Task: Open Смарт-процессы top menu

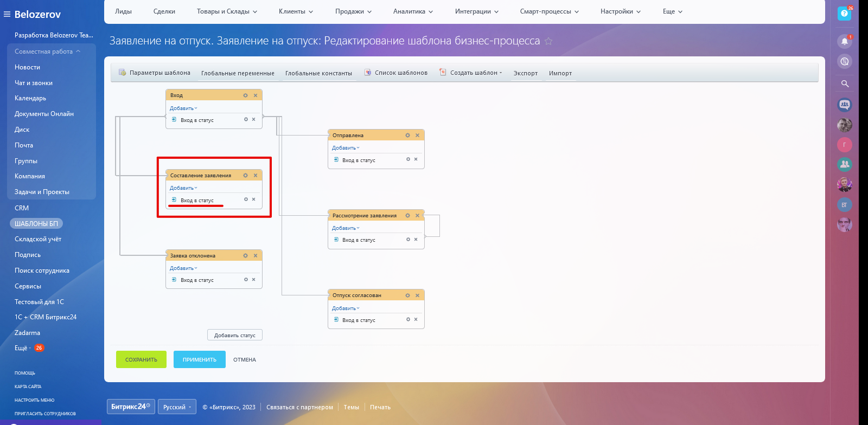Action: pos(550,11)
